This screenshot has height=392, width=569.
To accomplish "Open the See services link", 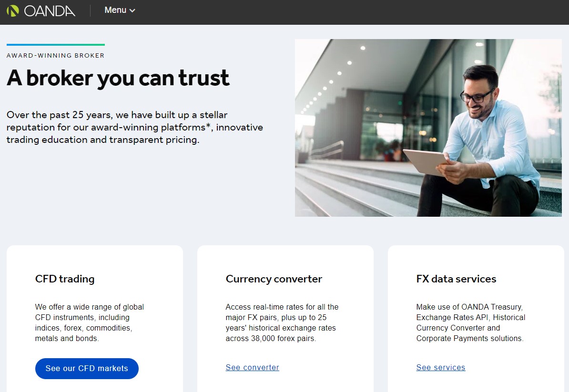I will 440,367.
